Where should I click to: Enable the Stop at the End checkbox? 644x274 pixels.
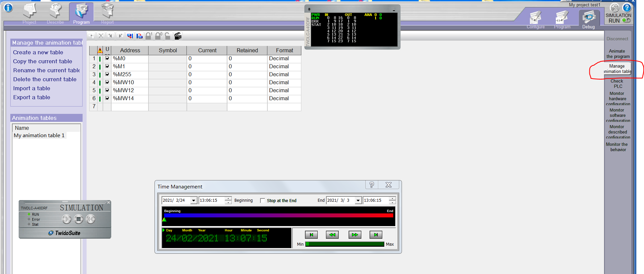tap(262, 200)
